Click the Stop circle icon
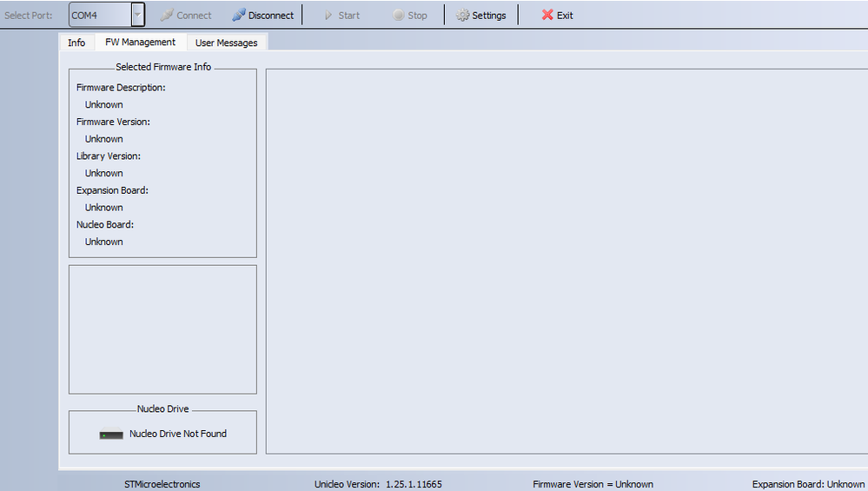The height and width of the screenshot is (491, 868). click(x=399, y=15)
